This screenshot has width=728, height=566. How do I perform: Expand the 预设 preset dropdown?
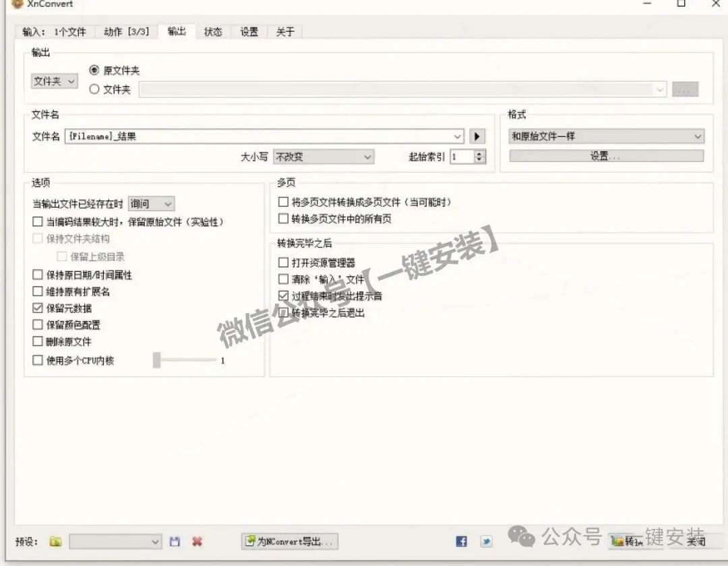click(x=116, y=542)
